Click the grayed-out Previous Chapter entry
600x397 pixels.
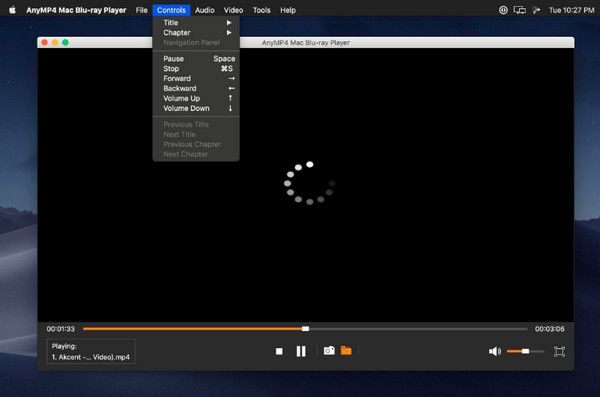tap(196, 144)
